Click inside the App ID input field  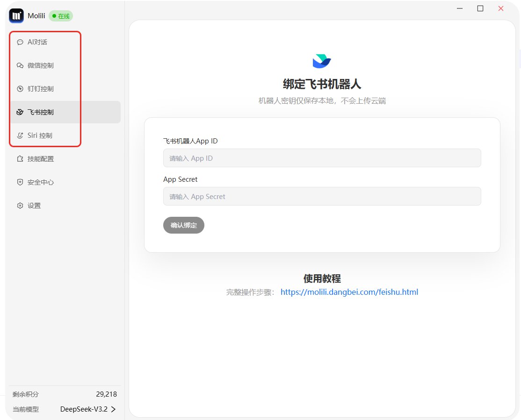(322, 158)
